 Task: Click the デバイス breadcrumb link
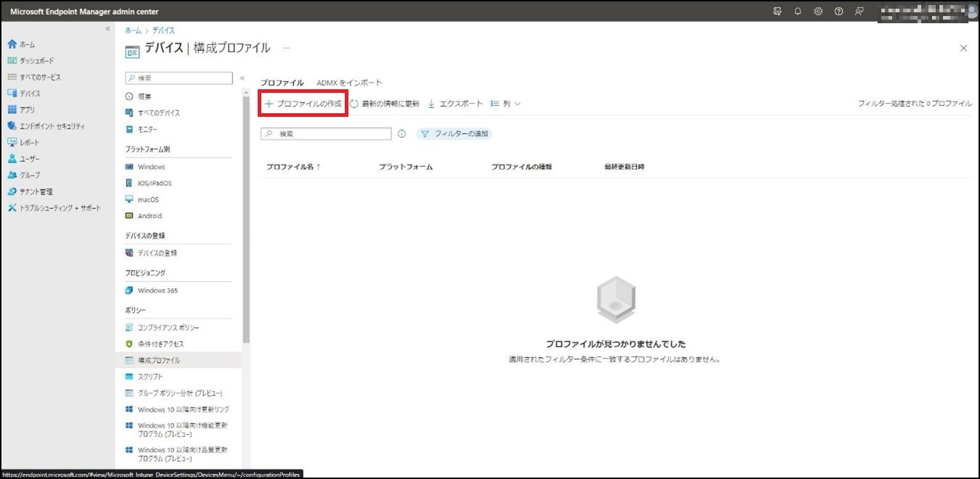pos(163,30)
